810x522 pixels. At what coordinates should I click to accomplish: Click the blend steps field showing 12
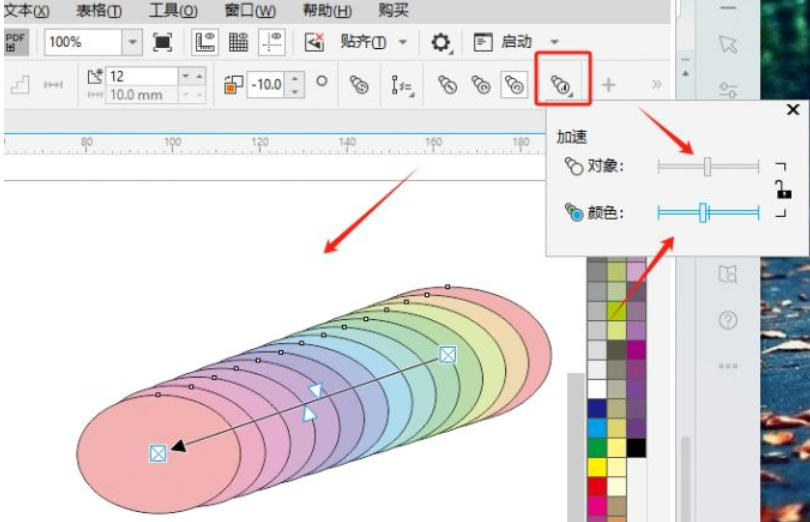[140, 76]
